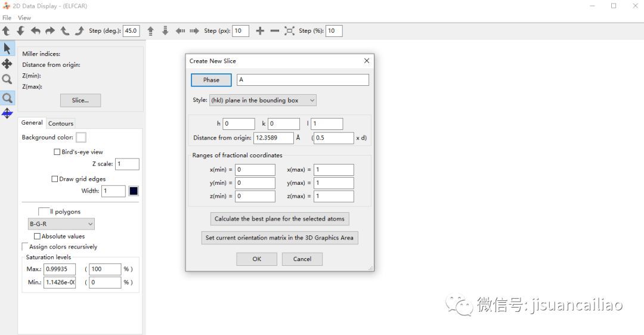The width and height of the screenshot is (644, 335).
Task: Zoom in using the plus icon
Action: click(x=260, y=31)
